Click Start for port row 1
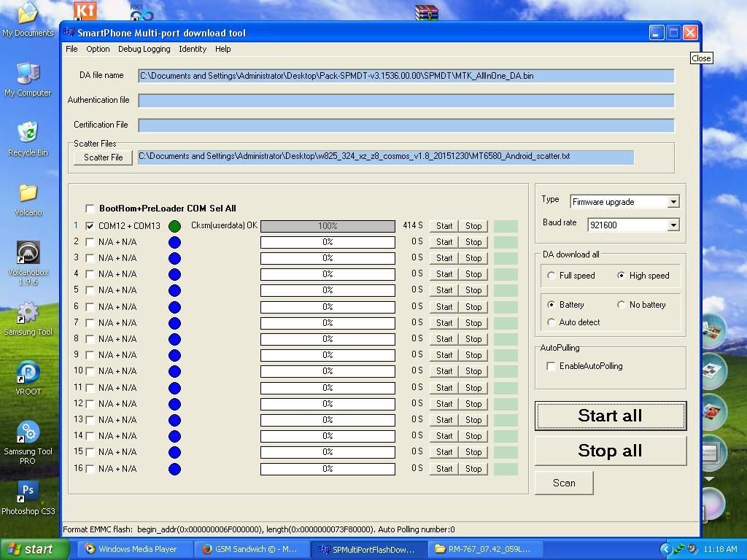Screen dimensions: 747x560 tap(444, 226)
